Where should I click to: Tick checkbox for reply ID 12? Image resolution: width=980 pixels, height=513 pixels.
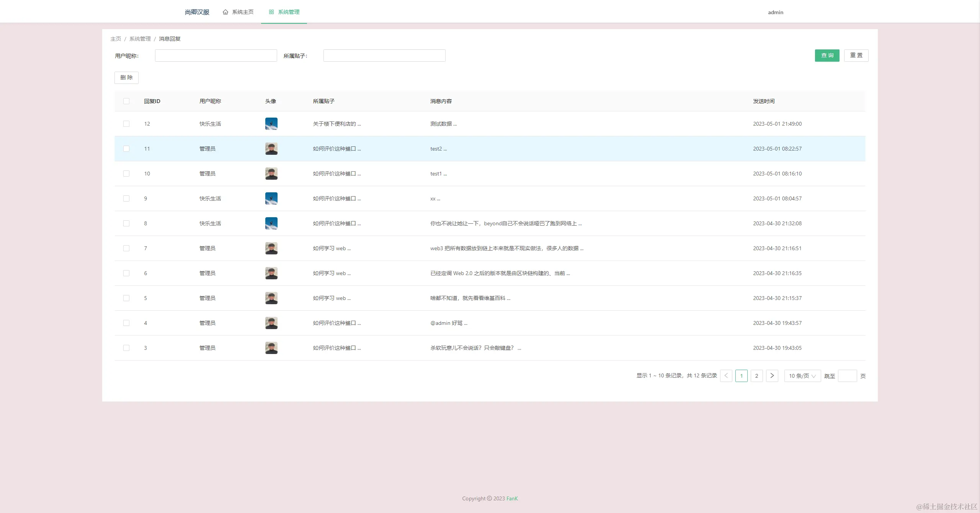coord(126,124)
